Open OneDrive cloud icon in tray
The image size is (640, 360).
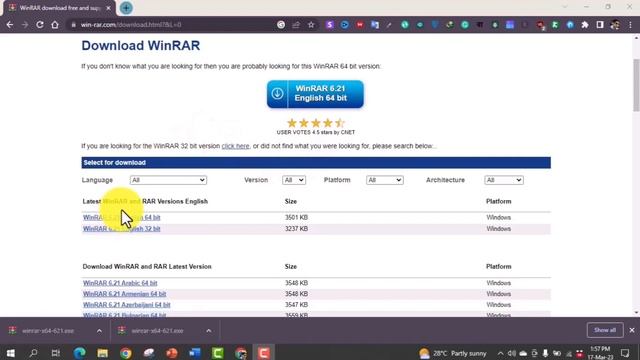coord(523,353)
